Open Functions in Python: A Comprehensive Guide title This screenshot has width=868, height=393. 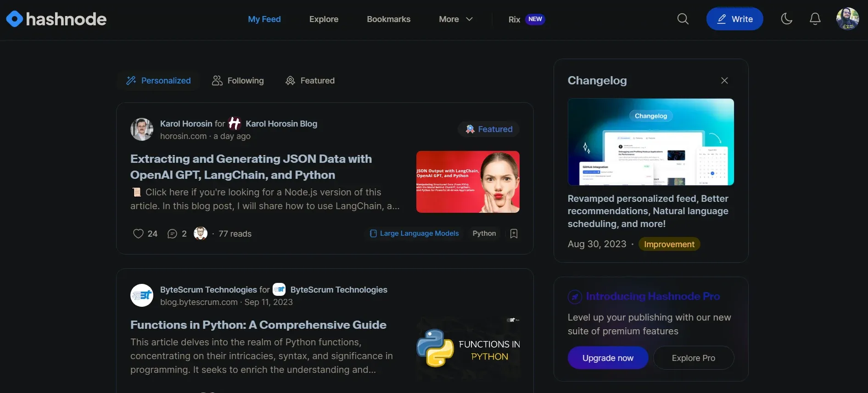click(x=258, y=325)
